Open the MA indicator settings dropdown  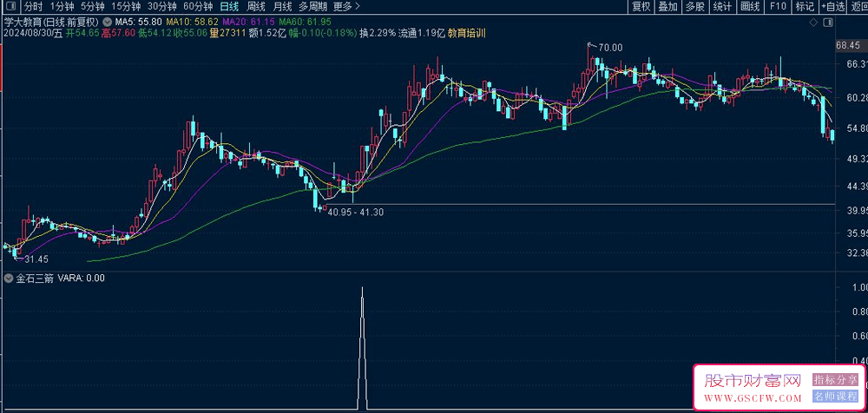106,23
